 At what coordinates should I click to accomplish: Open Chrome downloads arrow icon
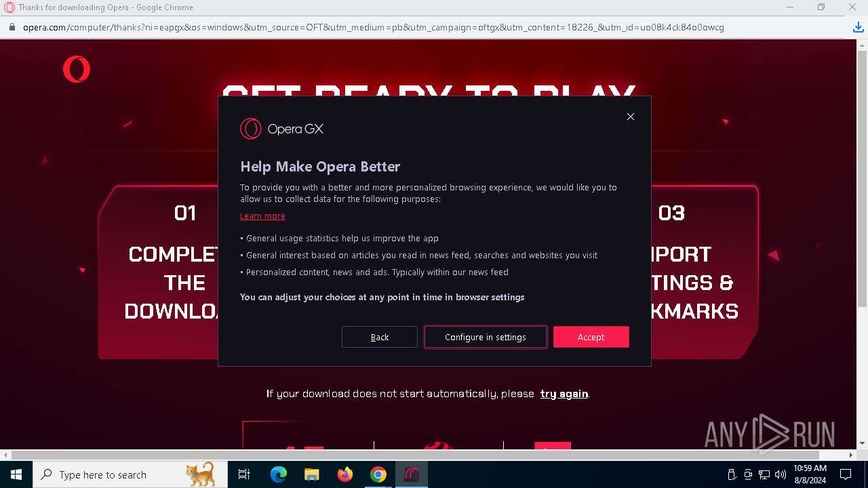(x=858, y=28)
